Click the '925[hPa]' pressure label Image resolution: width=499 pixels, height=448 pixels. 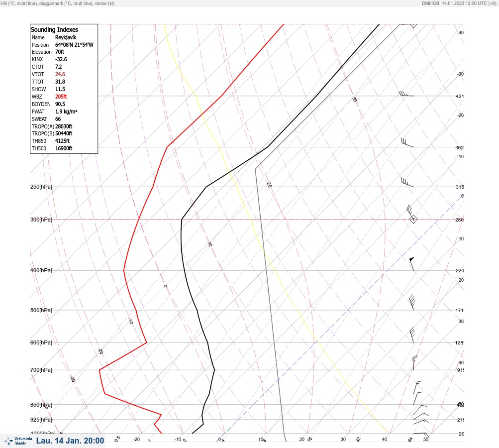tap(41, 420)
